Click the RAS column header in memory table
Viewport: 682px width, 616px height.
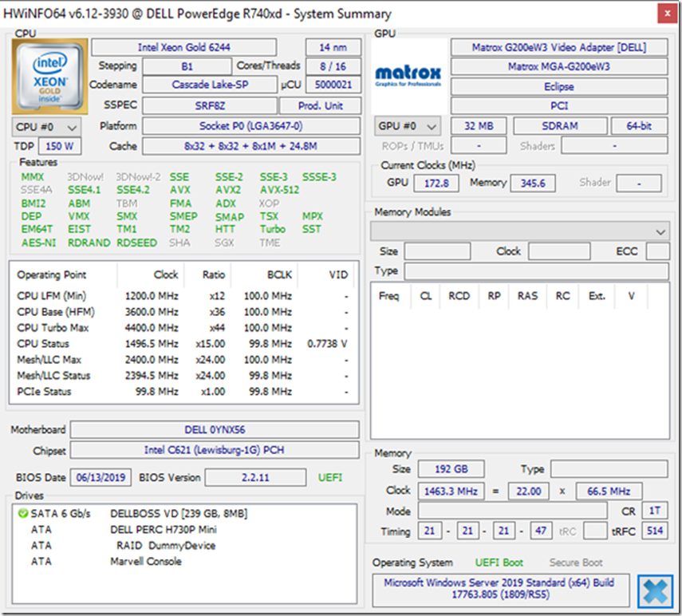click(527, 296)
